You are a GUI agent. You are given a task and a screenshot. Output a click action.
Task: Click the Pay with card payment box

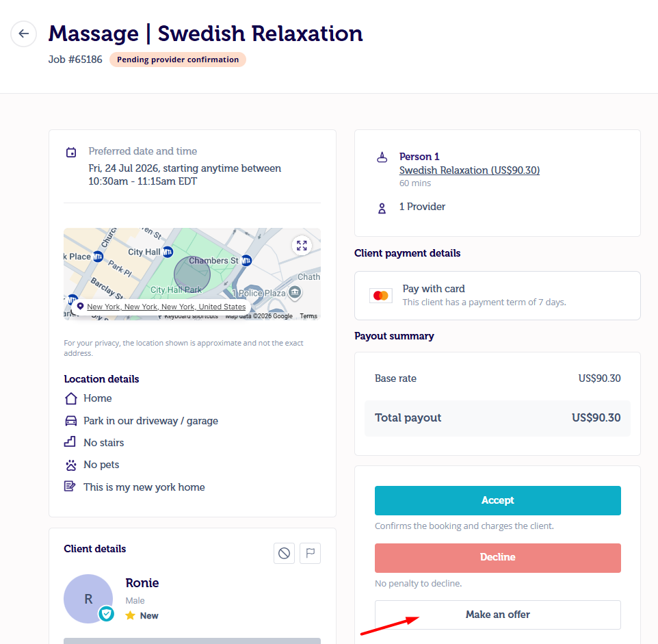pyautogui.click(x=497, y=296)
